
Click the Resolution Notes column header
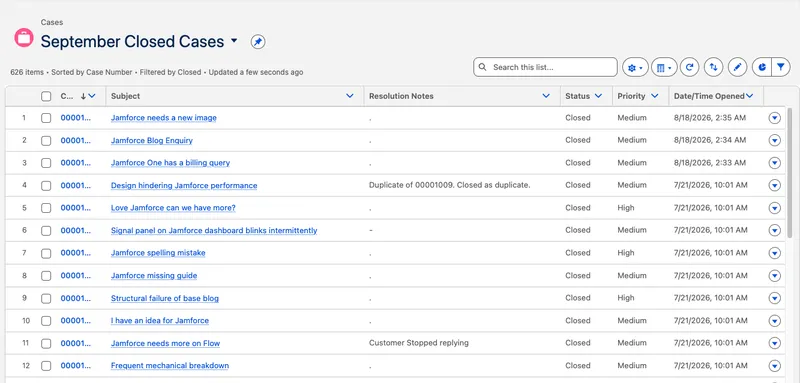401,96
